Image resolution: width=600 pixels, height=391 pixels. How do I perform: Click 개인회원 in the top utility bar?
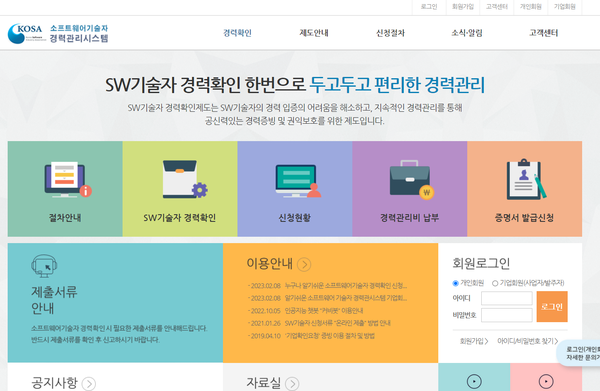tap(530, 7)
